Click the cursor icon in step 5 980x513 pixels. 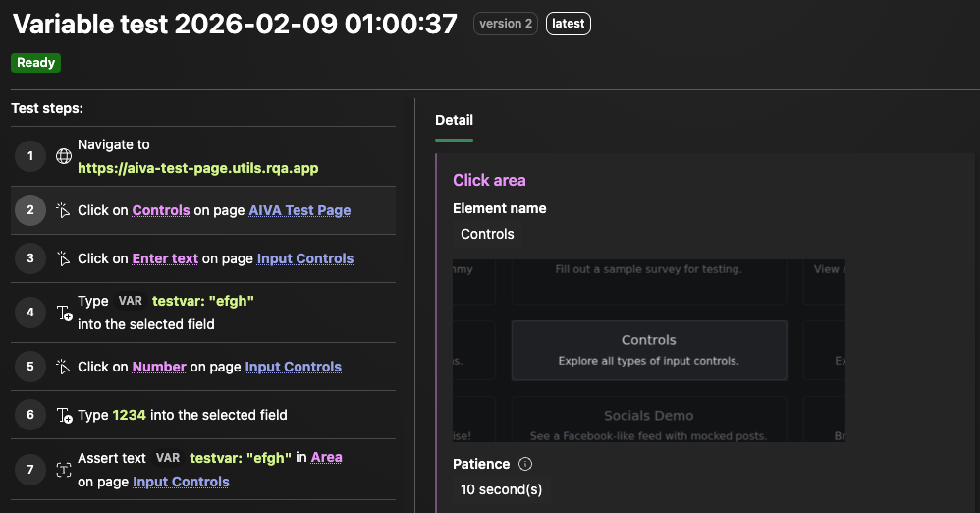pos(63,367)
